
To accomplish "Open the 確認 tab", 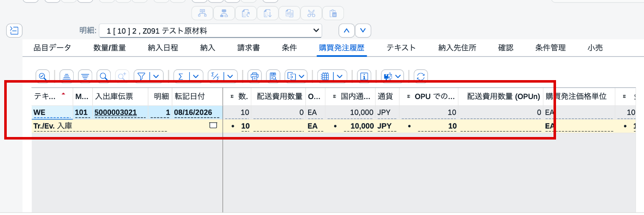I will pyautogui.click(x=506, y=48).
